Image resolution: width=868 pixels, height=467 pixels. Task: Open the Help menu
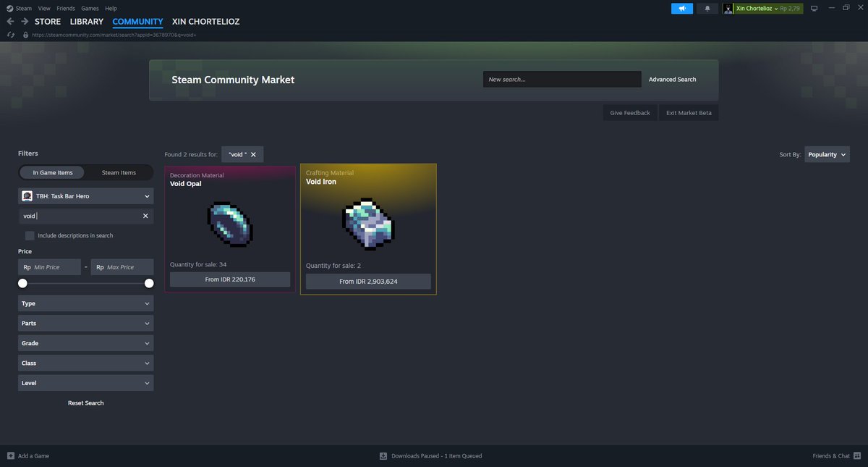click(111, 8)
